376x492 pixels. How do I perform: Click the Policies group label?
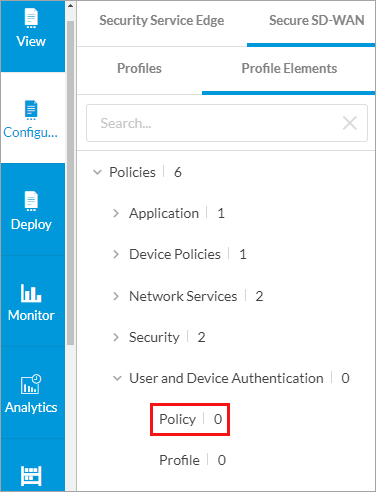click(x=132, y=172)
